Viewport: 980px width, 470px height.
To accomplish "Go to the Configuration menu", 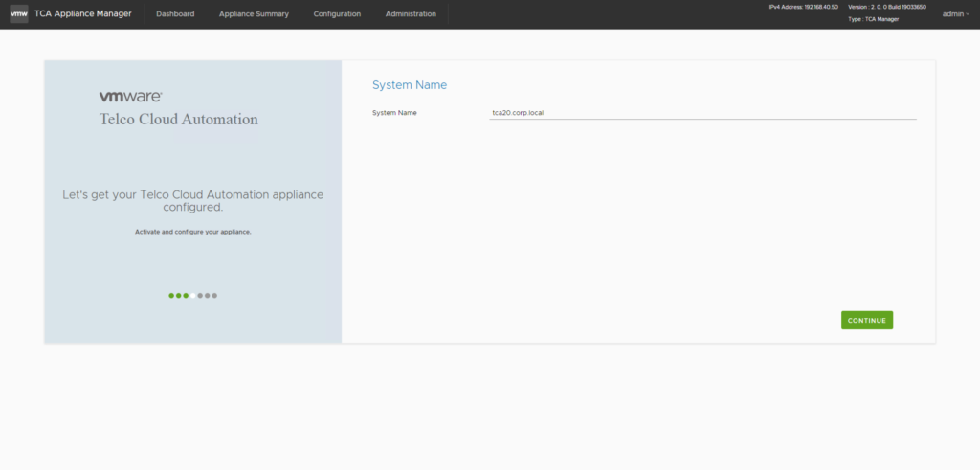I will [337, 13].
